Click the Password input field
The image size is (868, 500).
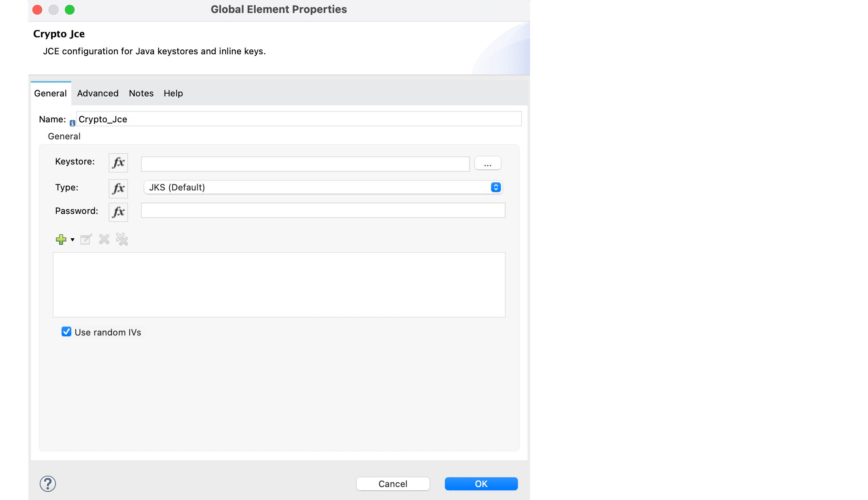[x=322, y=211]
